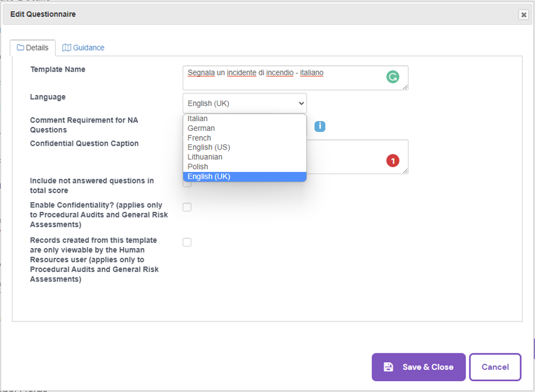Viewport: 535px width, 392px height.
Task: Open the Language dropdown showing English (UK)
Action: tap(244, 104)
